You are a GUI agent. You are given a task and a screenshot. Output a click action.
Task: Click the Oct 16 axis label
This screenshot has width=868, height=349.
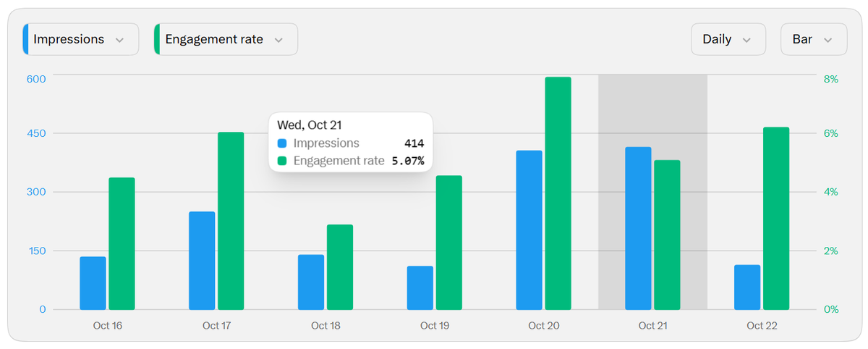pyautogui.click(x=108, y=326)
